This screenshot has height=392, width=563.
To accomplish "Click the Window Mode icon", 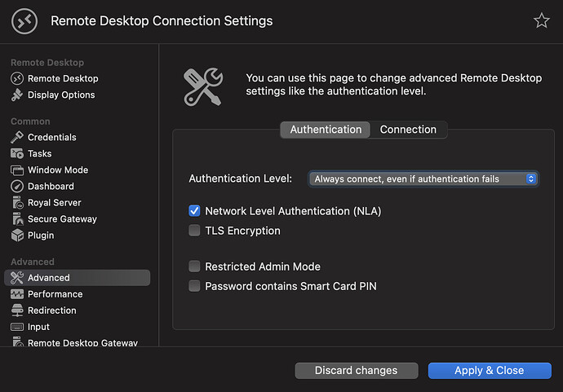I will tap(17, 170).
